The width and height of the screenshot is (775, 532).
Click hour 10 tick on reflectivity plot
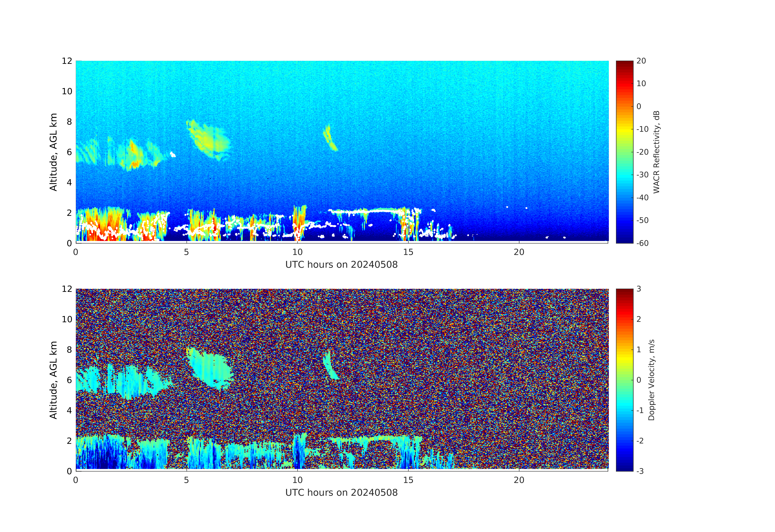297,252
